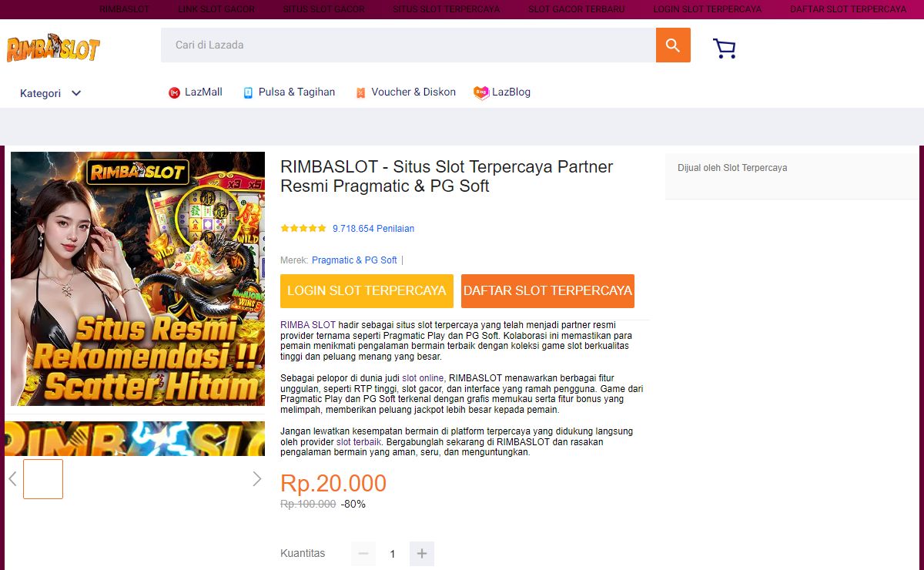Click the LazMall red icon
Viewport: 924px width, 570px height.
pyautogui.click(x=174, y=92)
